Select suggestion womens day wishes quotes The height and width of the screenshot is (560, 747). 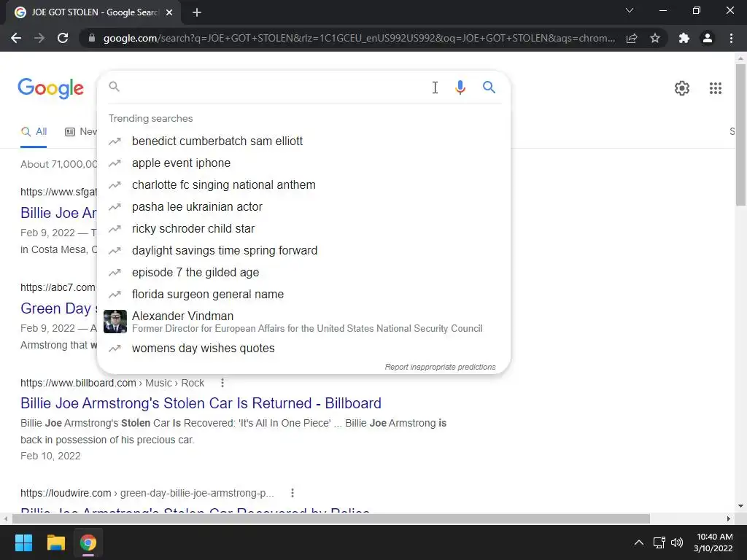[303, 348]
